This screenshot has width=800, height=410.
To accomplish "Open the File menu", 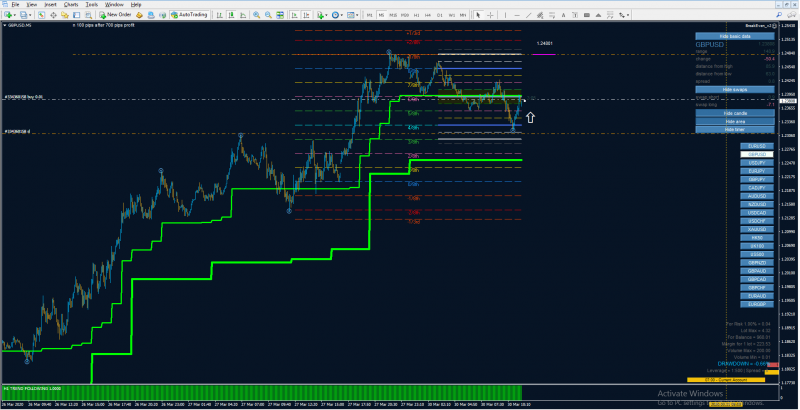I will click(15, 4).
